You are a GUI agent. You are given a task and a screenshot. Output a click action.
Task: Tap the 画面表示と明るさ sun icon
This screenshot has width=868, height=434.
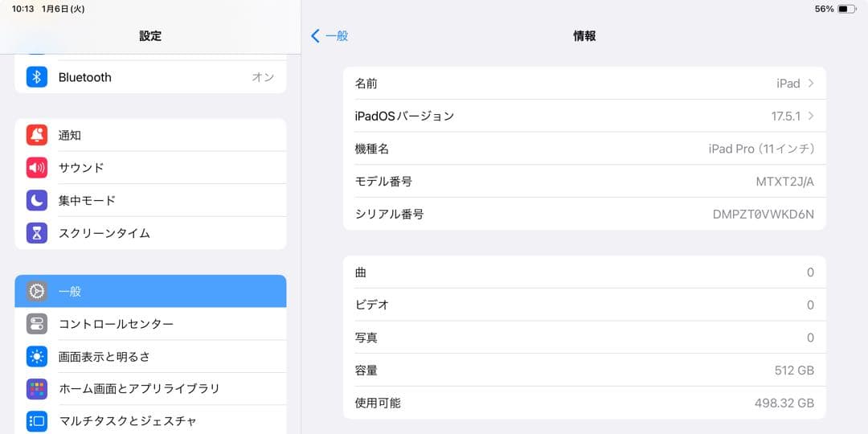(36, 357)
